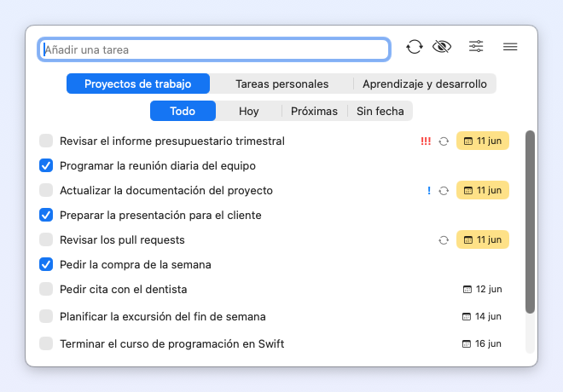The image size is (563, 392).
Task: Select 'Preparar la presentación para el cliente' text
Action: (160, 216)
